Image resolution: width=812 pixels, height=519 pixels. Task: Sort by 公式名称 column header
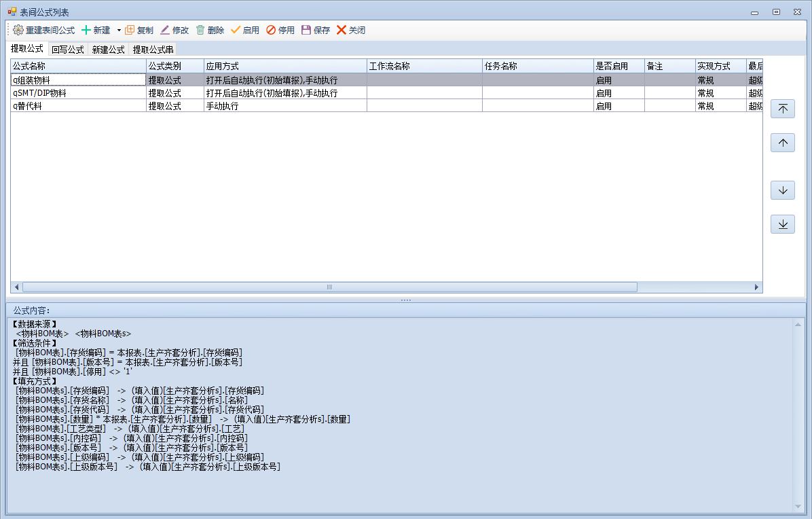pyautogui.click(x=79, y=67)
